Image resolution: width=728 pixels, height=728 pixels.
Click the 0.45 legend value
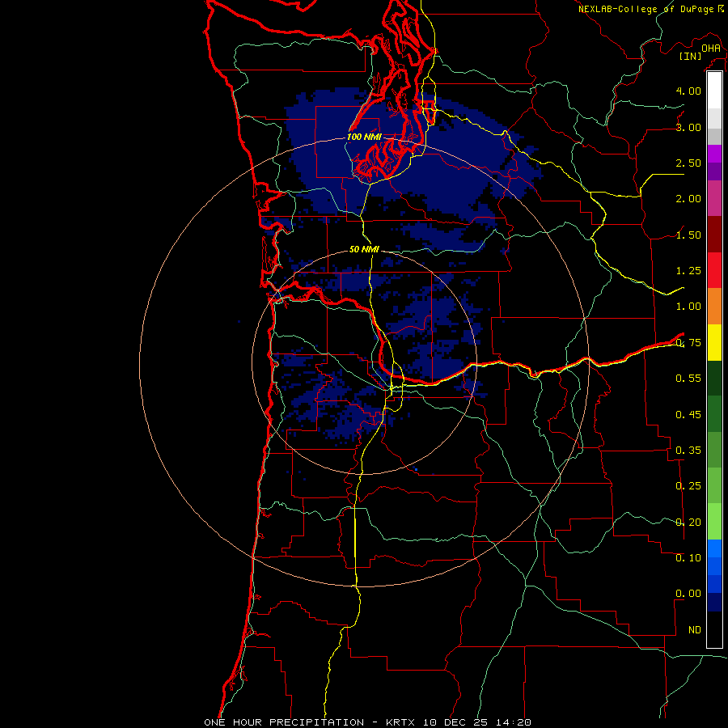688,415
